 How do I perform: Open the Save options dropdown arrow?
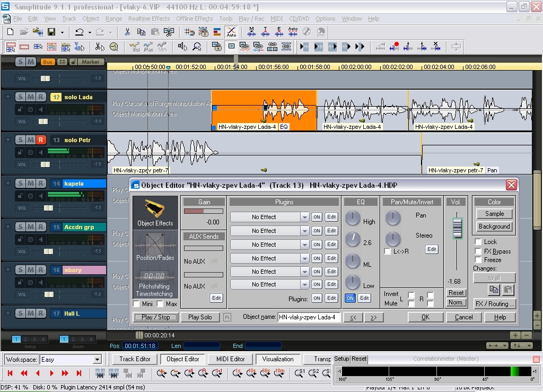(62, 32)
